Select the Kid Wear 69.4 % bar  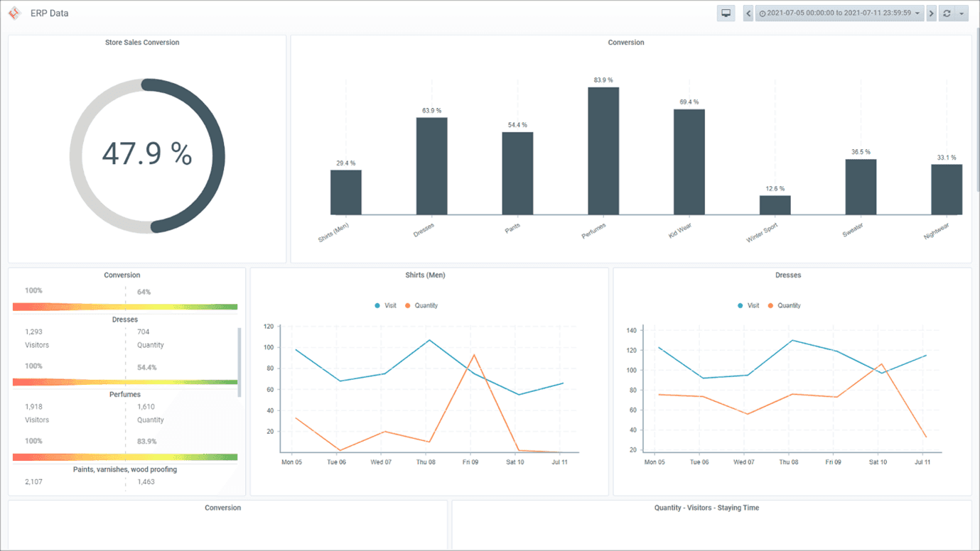(689, 161)
